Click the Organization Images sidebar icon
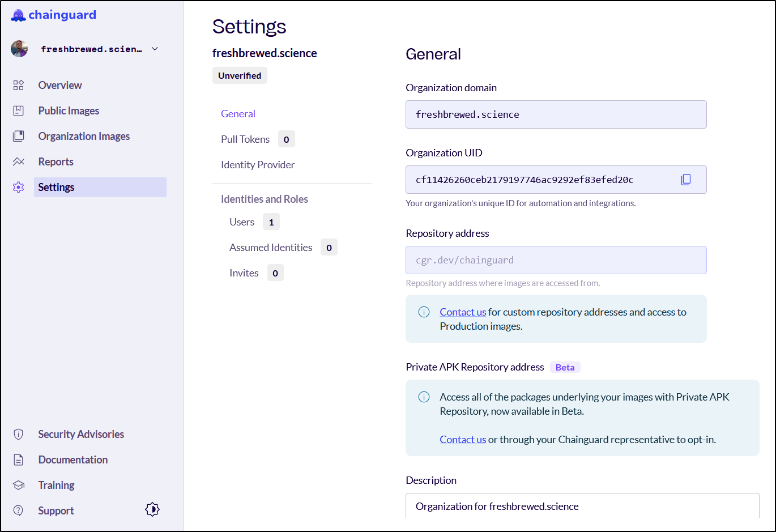This screenshot has width=776, height=532. [19, 136]
